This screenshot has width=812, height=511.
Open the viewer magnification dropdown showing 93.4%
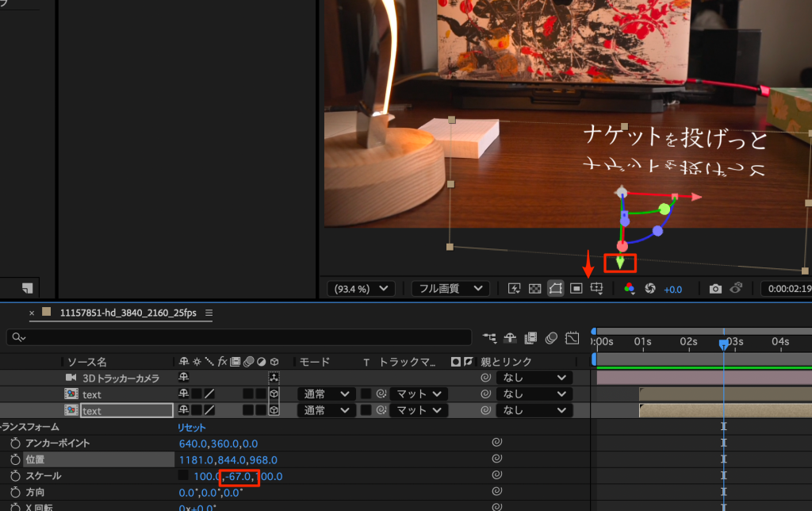pyautogui.click(x=361, y=289)
